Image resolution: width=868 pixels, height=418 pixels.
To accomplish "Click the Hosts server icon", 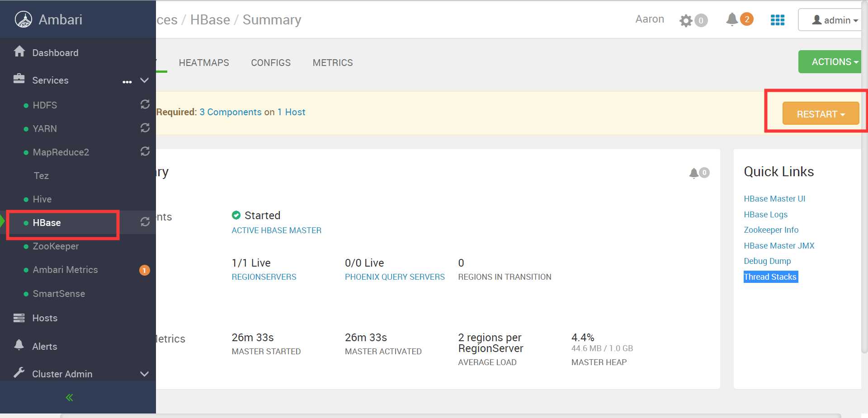I will pyautogui.click(x=19, y=318).
